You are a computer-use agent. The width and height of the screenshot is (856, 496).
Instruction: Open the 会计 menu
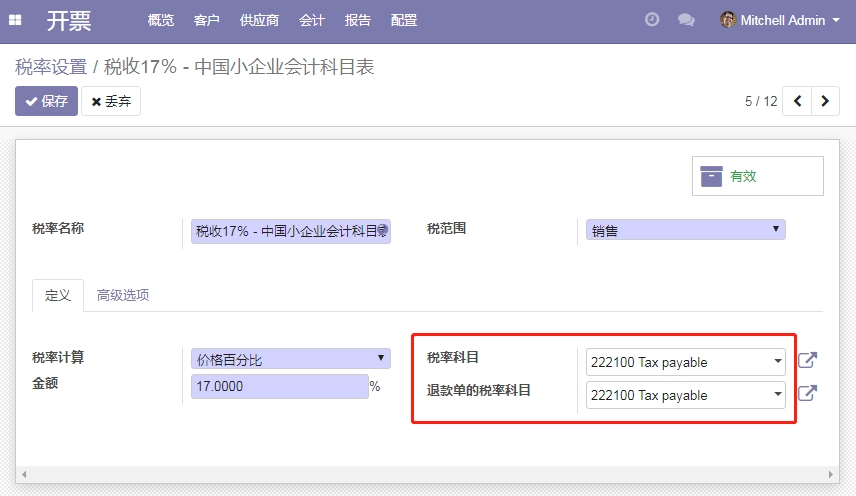312,20
